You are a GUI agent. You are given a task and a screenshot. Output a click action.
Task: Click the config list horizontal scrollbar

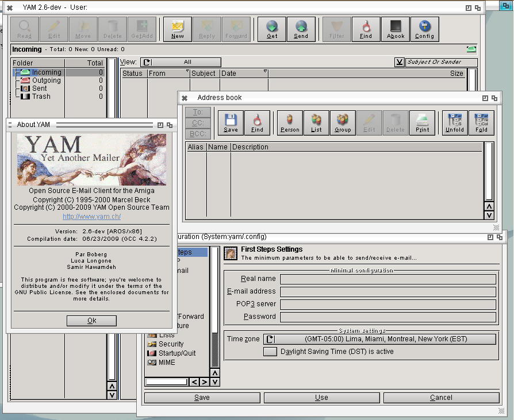click(x=166, y=382)
